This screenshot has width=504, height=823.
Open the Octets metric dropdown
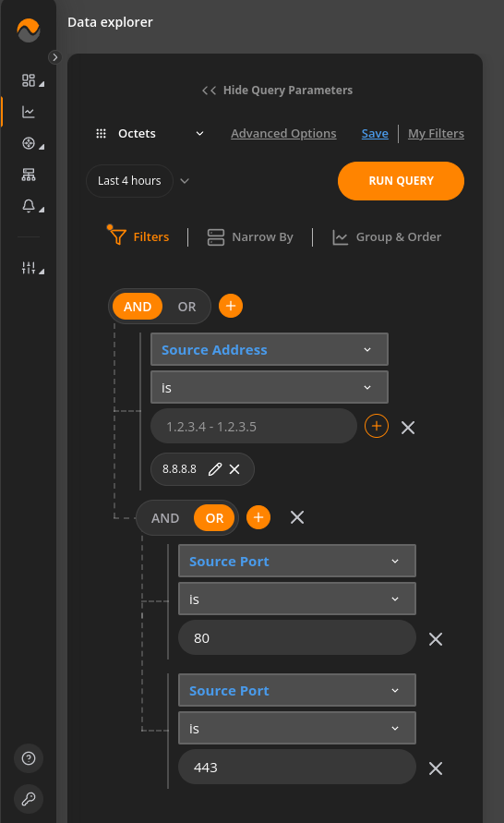click(150, 134)
